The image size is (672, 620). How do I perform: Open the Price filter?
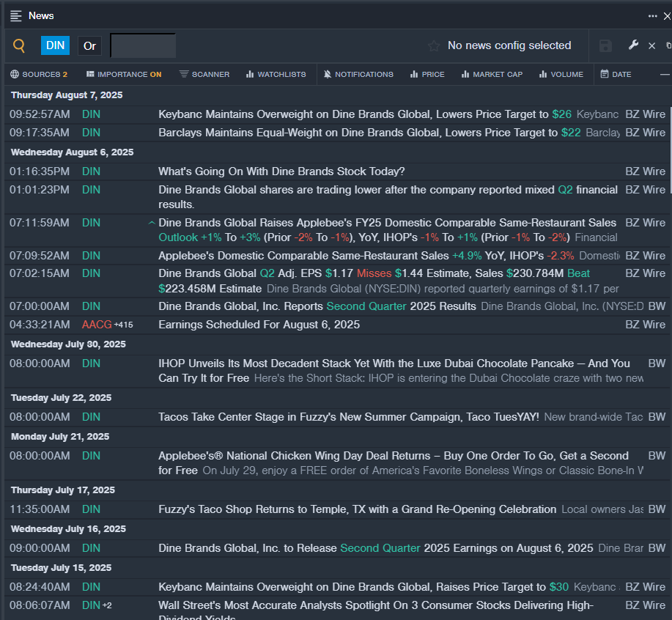tap(427, 75)
